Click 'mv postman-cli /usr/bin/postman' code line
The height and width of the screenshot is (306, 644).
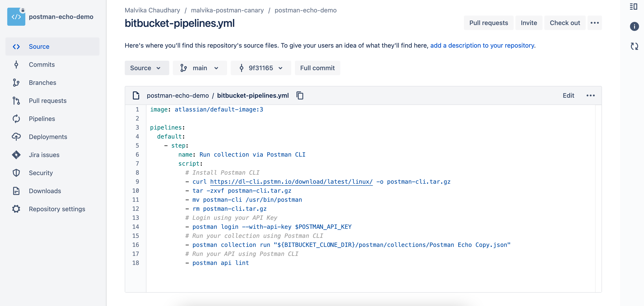[244, 200]
